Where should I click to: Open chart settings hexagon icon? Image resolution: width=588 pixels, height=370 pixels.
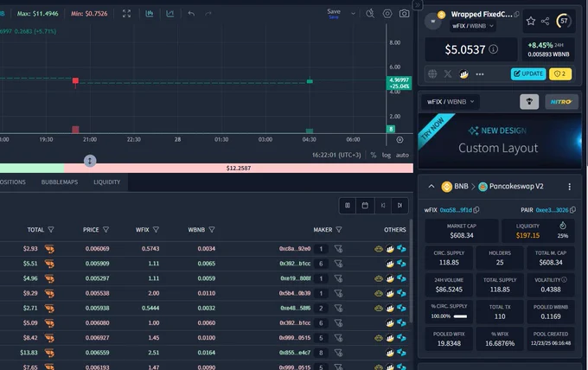[x=387, y=14]
